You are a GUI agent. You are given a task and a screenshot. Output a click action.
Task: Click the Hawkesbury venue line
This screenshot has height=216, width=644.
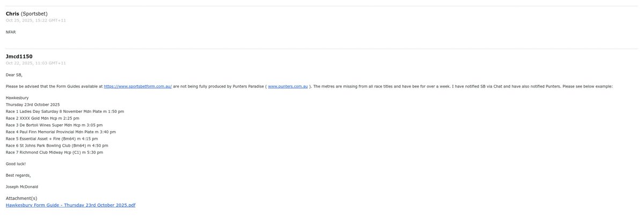click(17, 98)
